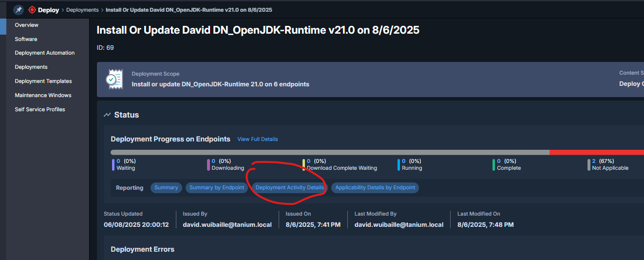Screen dimensions: 644x260
Task: Open the Deployment Templates page
Action: (43, 81)
